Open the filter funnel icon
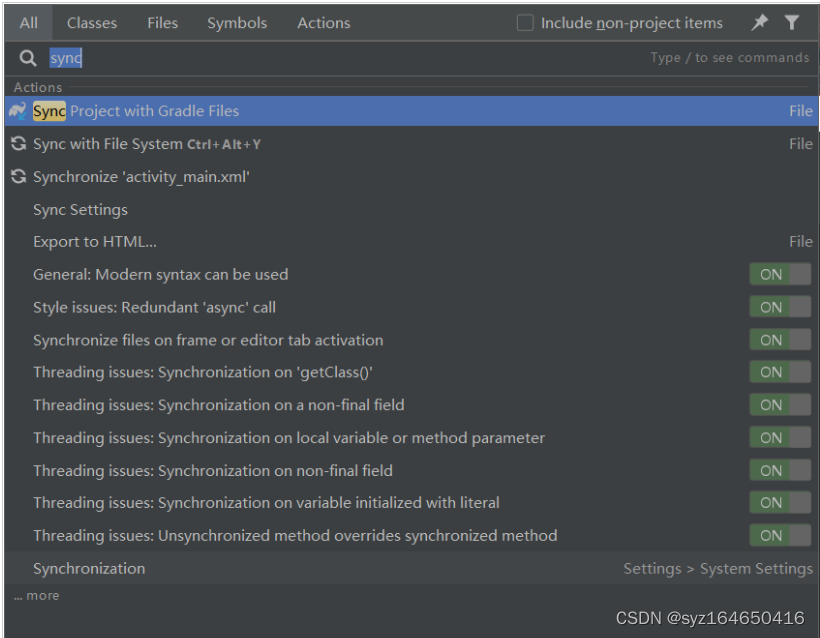This screenshot has height=638, width=820. click(792, 22)
